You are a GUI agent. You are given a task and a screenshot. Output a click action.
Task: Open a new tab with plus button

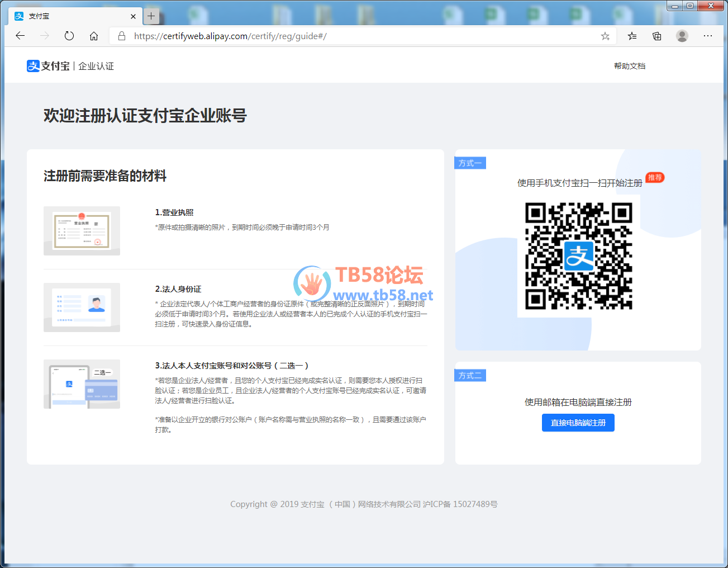151,16
